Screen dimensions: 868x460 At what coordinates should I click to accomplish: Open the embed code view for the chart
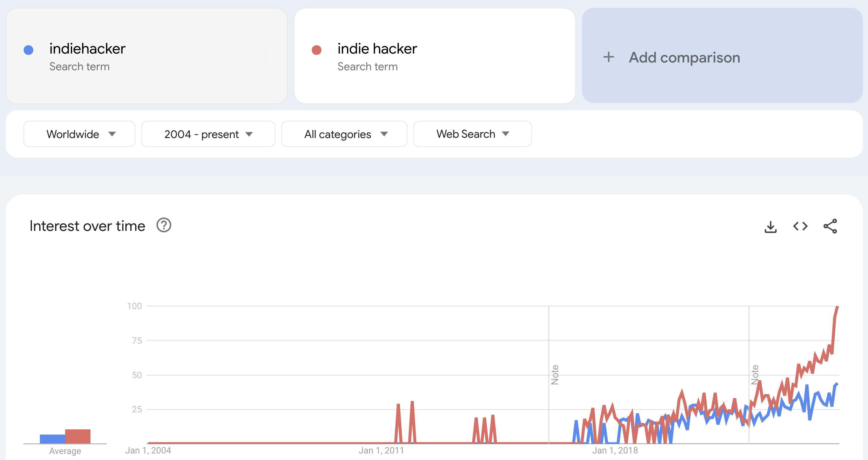click(x=801, y=226)
